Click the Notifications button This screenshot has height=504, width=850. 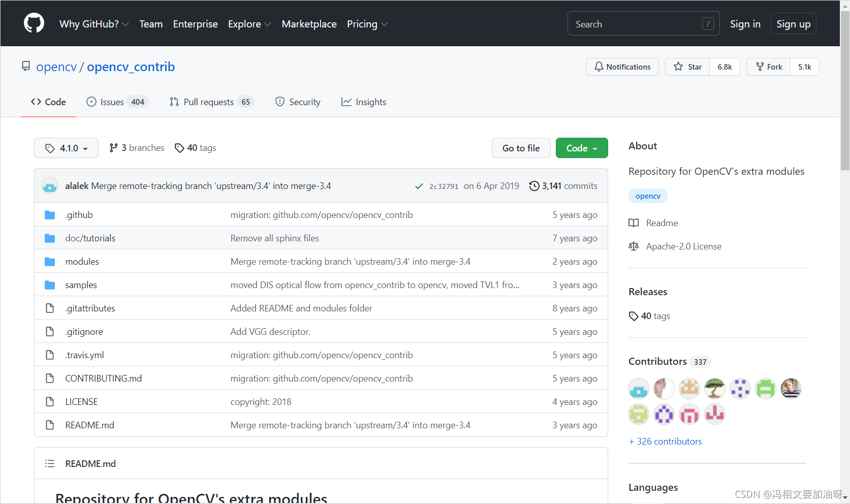pos(622,67)
